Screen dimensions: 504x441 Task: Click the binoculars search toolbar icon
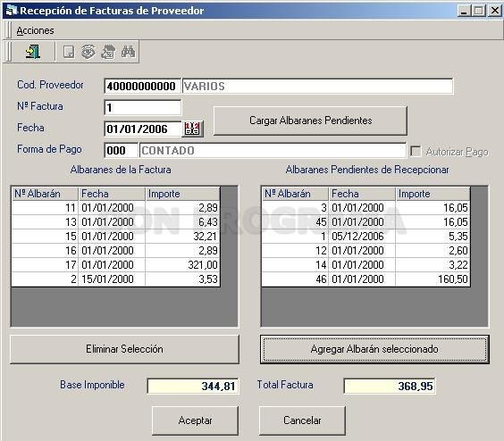pyautogui.click(x=128, y=52)
